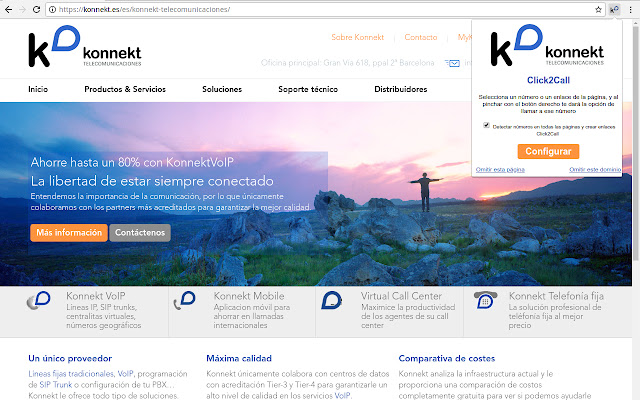Open the Inicio menu item
The image size is (640, 400).
38,89
